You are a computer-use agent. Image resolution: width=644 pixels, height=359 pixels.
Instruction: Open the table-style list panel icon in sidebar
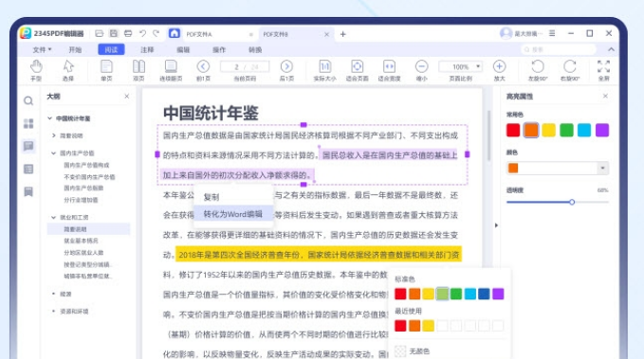click(x=28, y=169)
